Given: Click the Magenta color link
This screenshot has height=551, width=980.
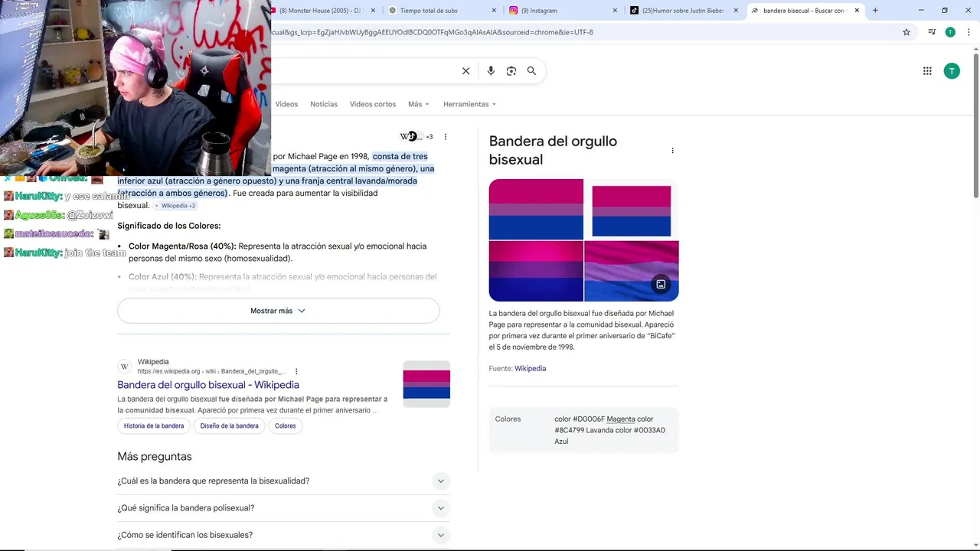Looking at the screenshot, I should click(621, 419).
